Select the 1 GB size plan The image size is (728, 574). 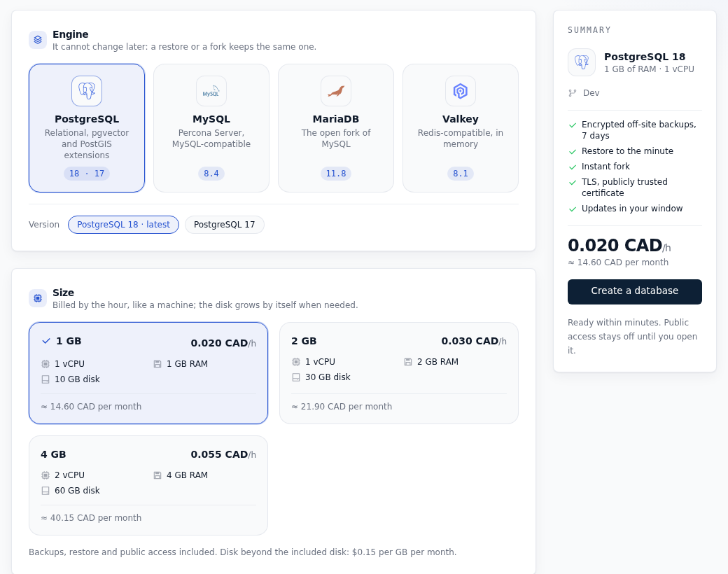pyautogui.click(x=148, y=373)
